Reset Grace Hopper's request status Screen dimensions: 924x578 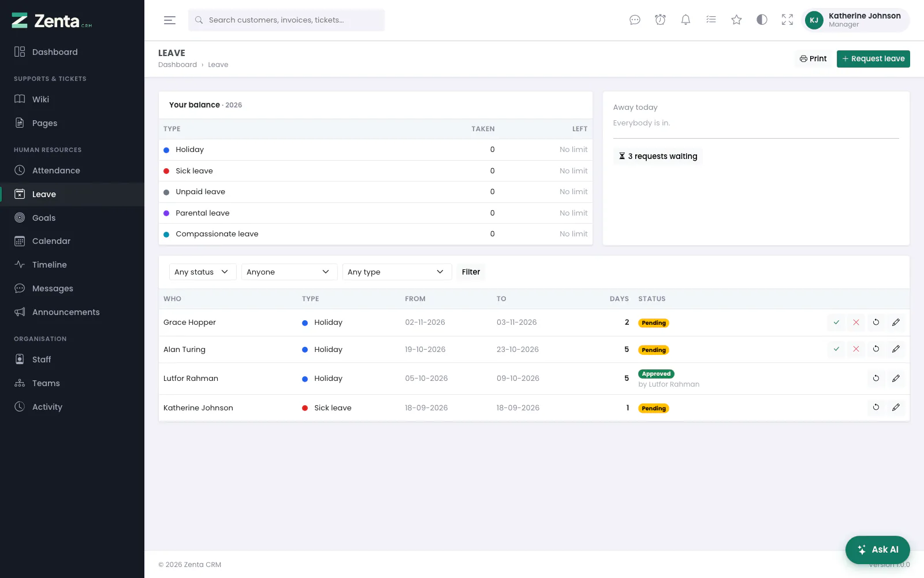pyautogui.click(x=876, y=323)
